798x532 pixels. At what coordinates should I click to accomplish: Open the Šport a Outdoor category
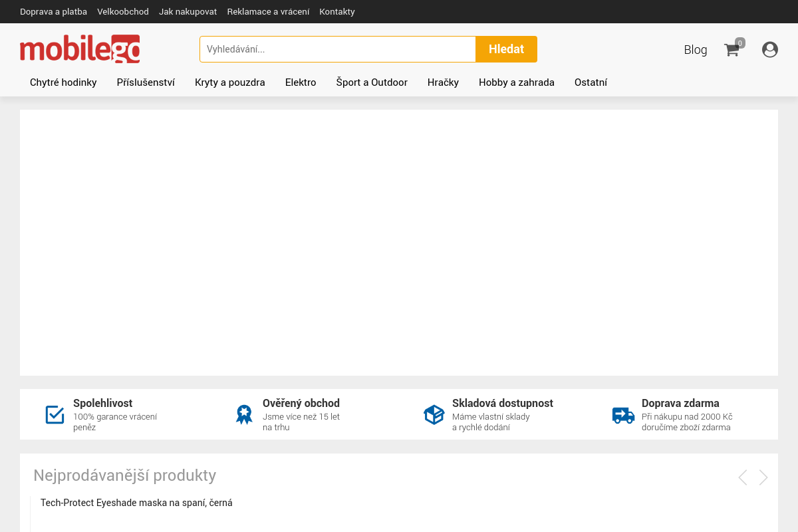[x=372, y=82]
